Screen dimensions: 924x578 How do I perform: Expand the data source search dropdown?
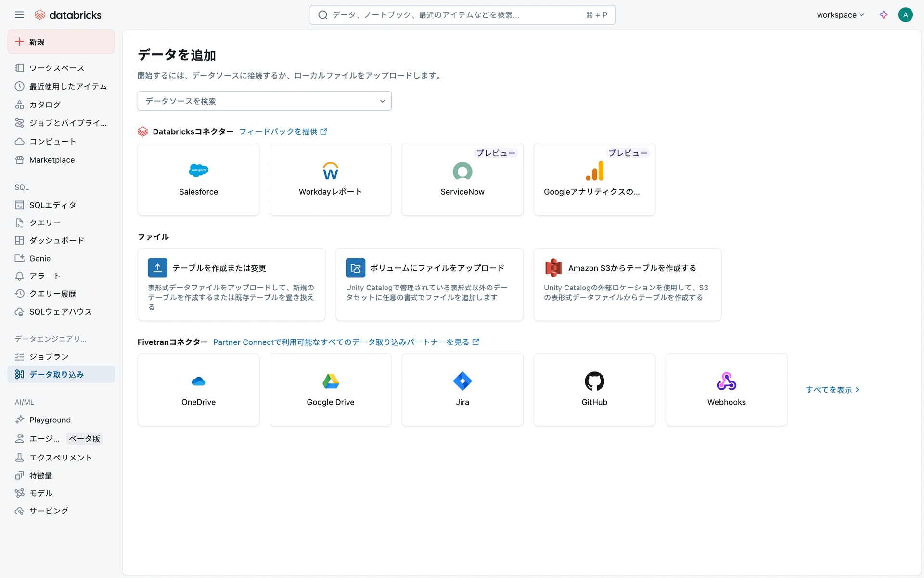point(264,101)
